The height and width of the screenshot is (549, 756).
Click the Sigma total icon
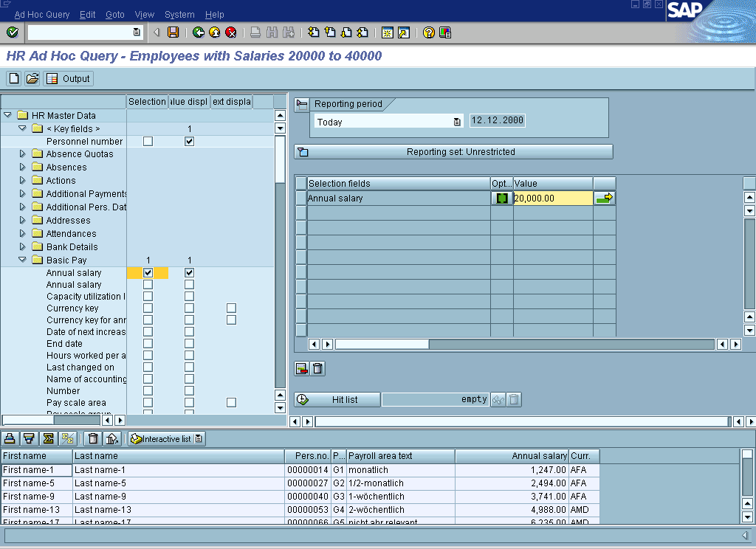(x=48, y=438)
